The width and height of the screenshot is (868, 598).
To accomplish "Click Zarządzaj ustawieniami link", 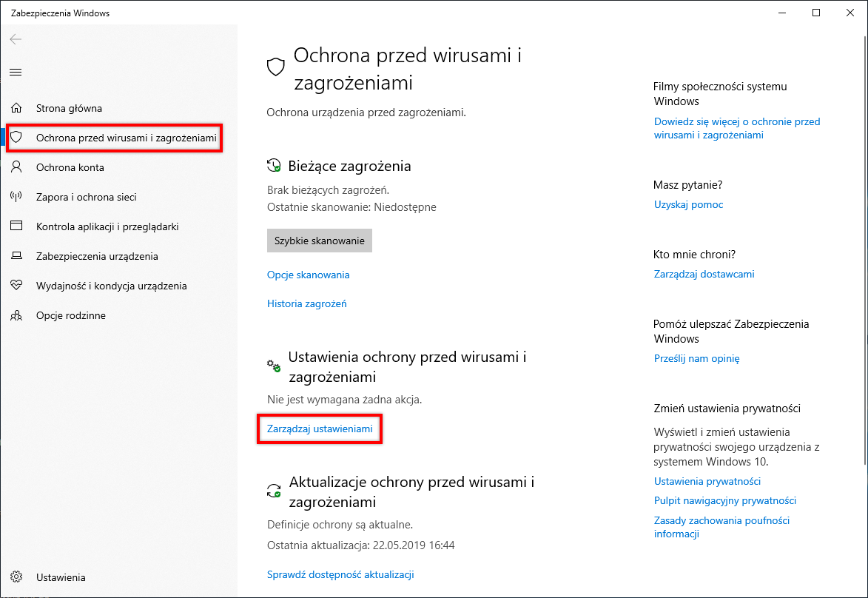I will [320, 429].
